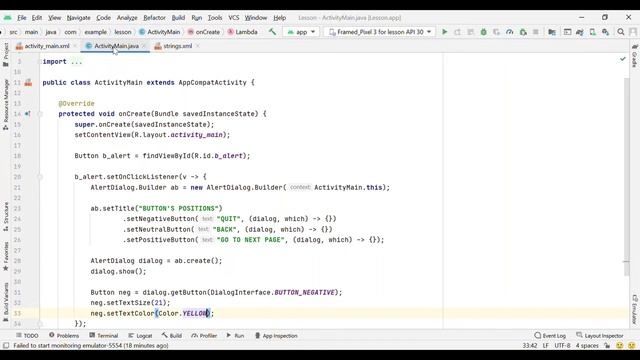Open Project Structure folder icon
The width and height of the screenshot is (640, 360).
coord(552,32)
